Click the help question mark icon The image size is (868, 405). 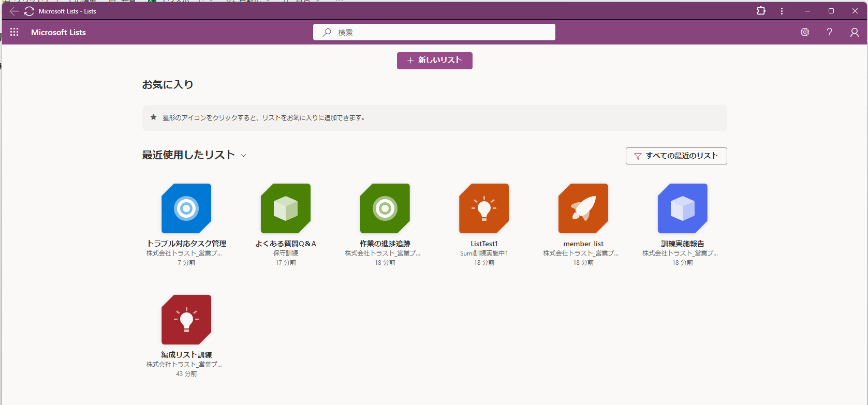pos(830,32)
